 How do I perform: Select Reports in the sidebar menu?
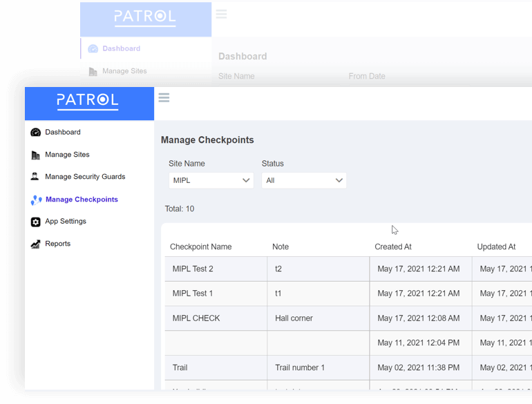(x=57, y=244)
